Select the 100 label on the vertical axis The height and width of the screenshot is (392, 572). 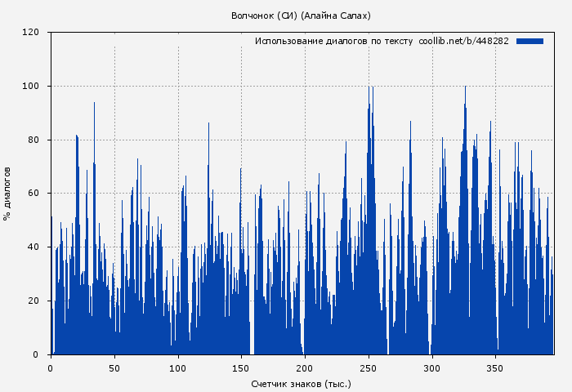point(31,87)
